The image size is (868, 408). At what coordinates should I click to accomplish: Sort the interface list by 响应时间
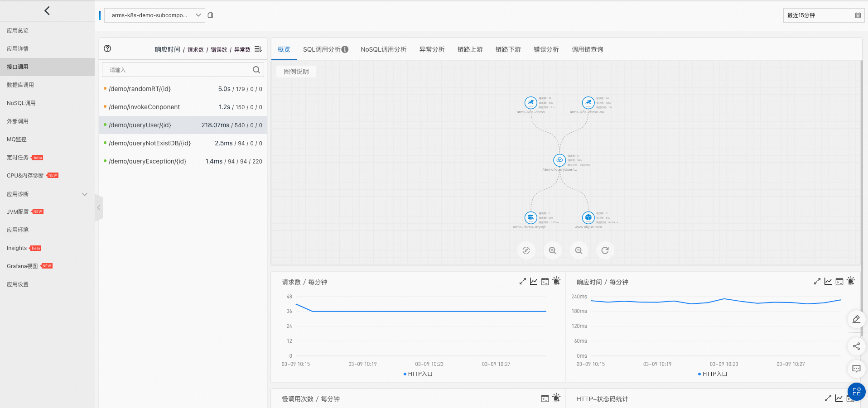tap(168, 49)
